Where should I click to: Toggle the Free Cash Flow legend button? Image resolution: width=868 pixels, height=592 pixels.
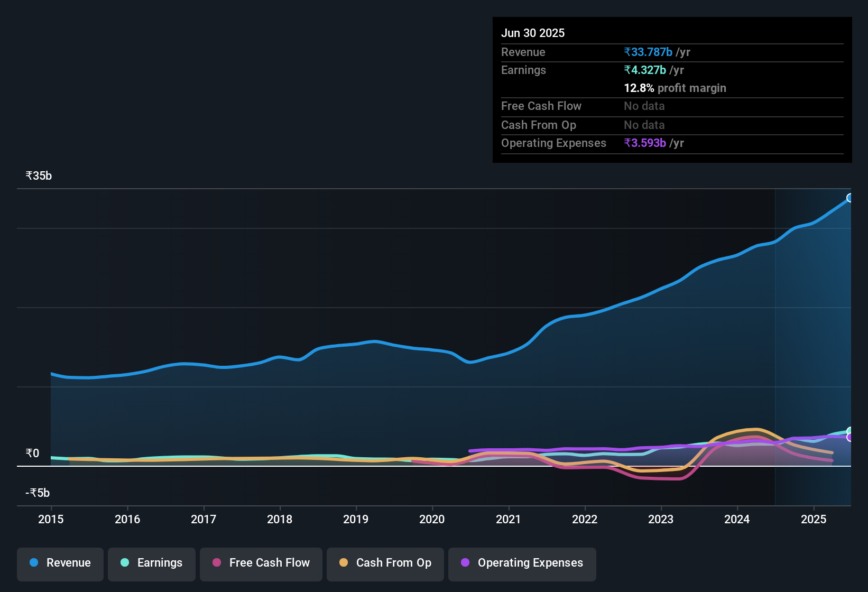[x=261, y=563]
